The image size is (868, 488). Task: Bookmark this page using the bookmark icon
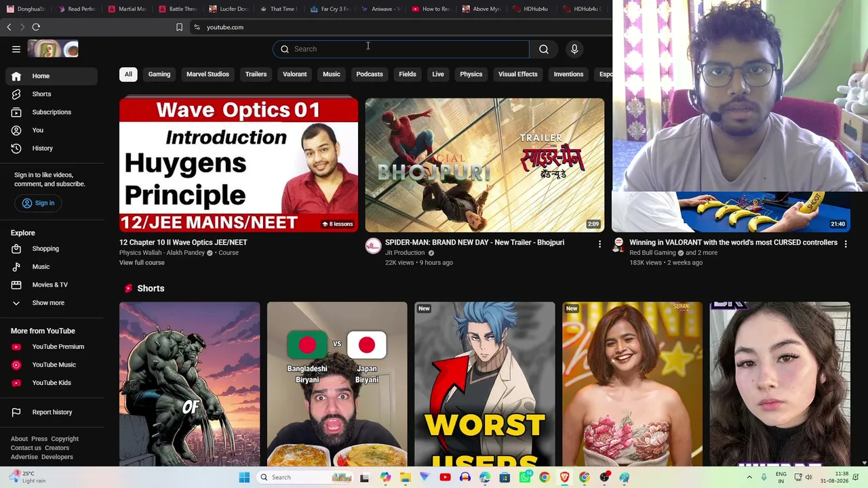pos(179,27)
